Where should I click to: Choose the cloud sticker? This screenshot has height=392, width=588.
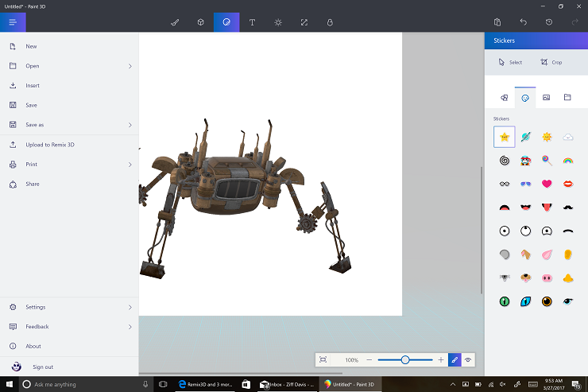point(568,137)
